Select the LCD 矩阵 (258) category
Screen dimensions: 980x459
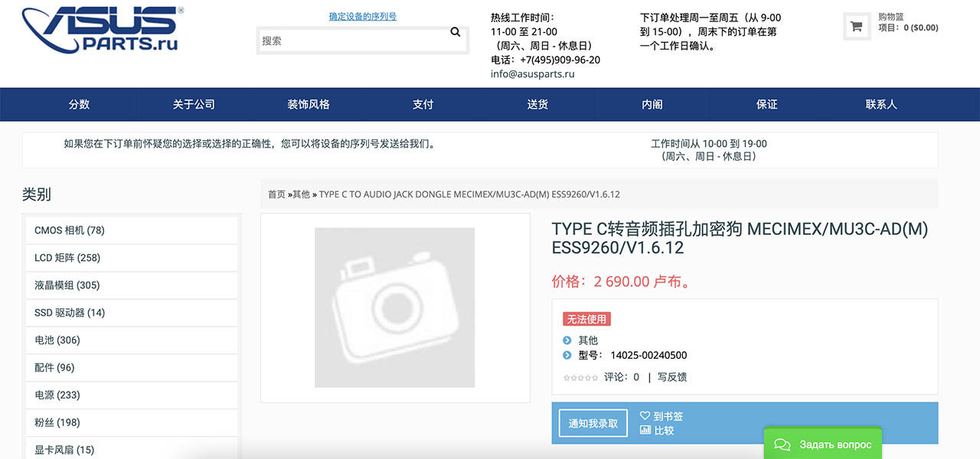(132, 258)
